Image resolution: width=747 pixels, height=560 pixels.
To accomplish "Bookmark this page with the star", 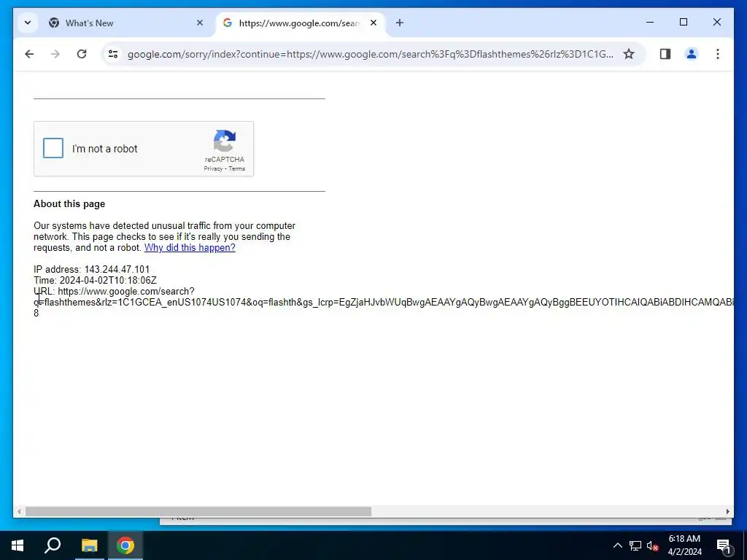I will click(629, 54).
